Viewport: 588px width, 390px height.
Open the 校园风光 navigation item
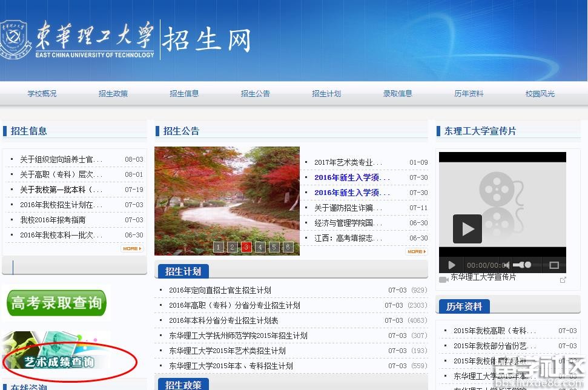[540, 94]
